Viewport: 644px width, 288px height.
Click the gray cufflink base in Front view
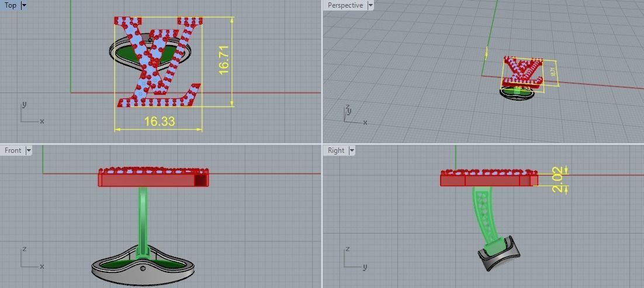click(143, 265)
